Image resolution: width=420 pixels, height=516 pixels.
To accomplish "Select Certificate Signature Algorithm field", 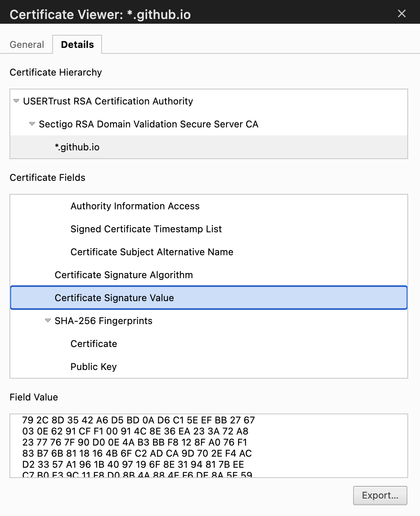I will pyautogui.click(x=209, y=275).
